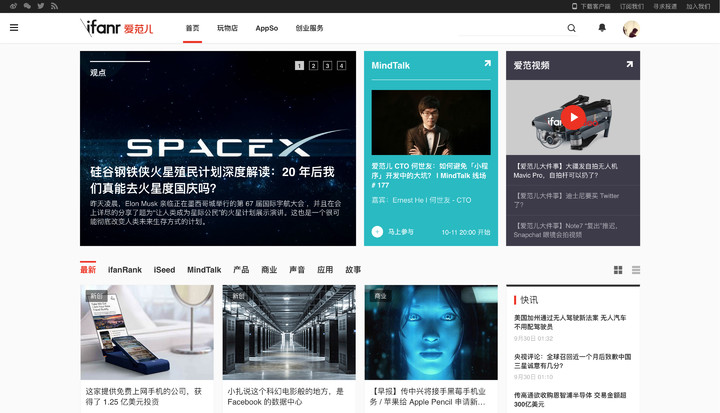
Task: Open notifications bell
Action: (602, 28)
